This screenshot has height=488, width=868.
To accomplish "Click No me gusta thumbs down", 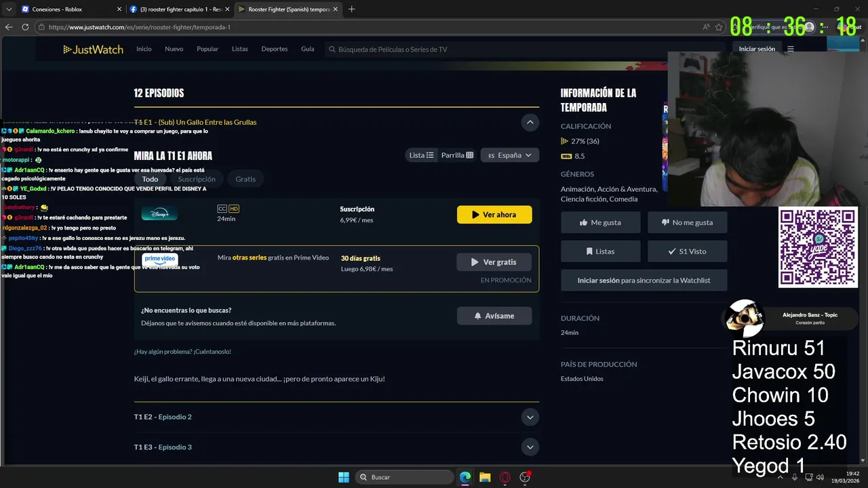I will coord(687,222).
